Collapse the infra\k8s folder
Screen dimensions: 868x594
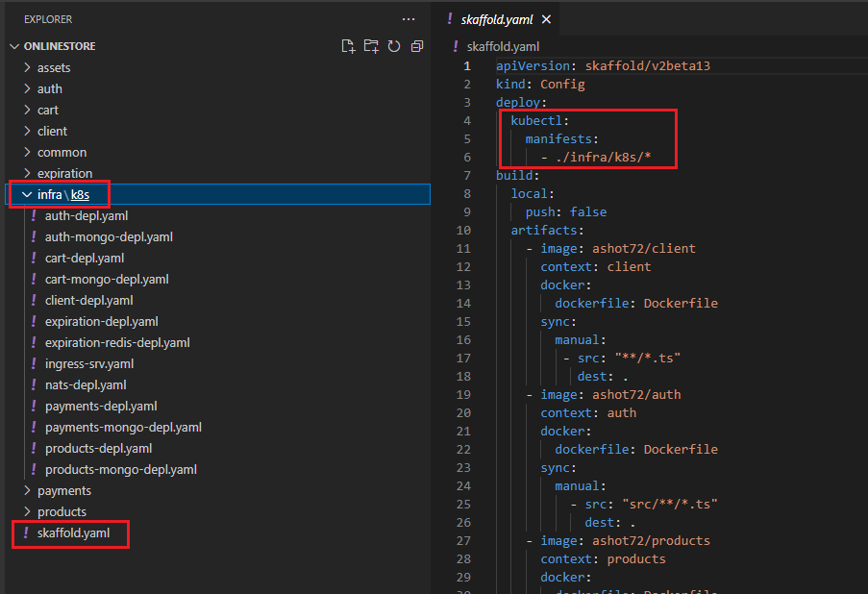pos(25,194)
